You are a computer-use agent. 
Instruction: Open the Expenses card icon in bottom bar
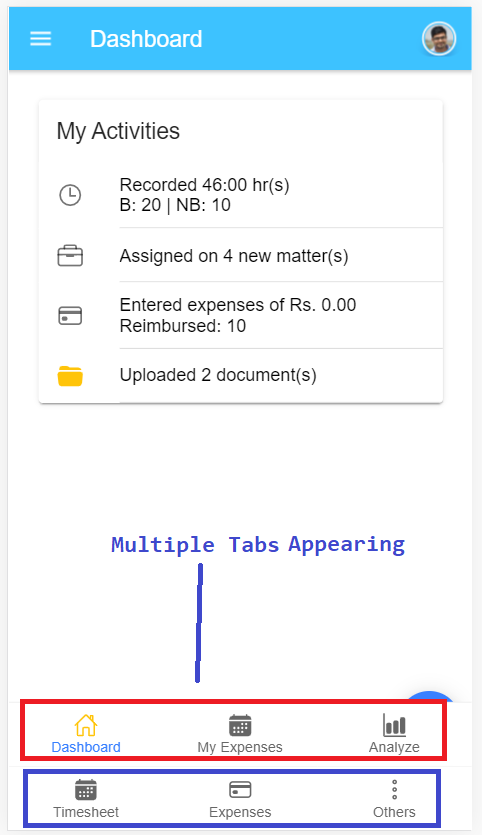point(240,790)
